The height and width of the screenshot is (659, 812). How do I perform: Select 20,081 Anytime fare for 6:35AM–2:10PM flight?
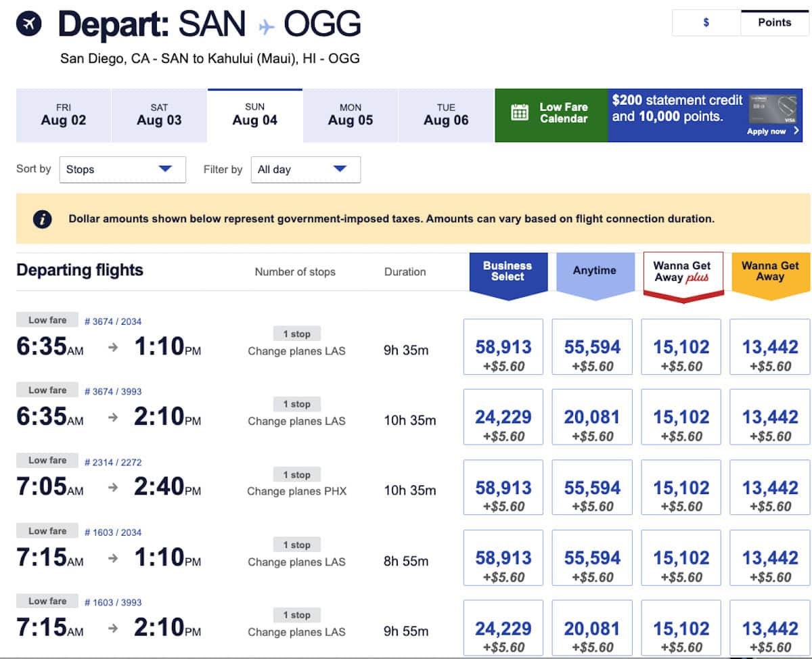592,417
